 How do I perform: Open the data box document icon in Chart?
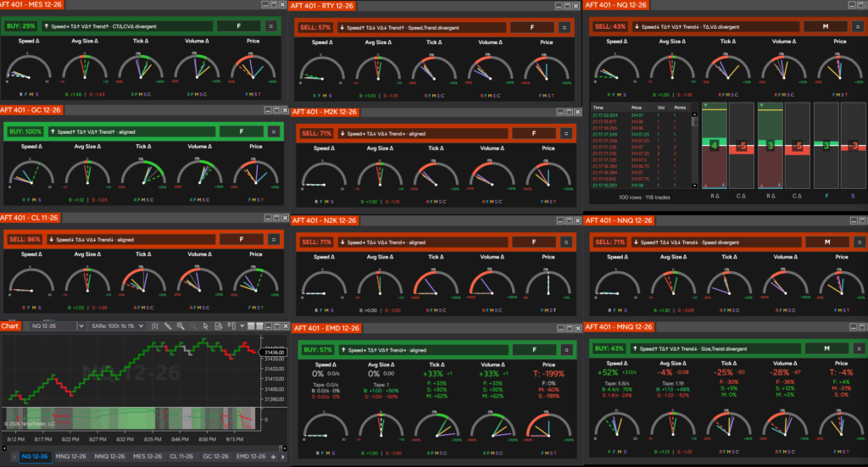[x=218, y=326]
